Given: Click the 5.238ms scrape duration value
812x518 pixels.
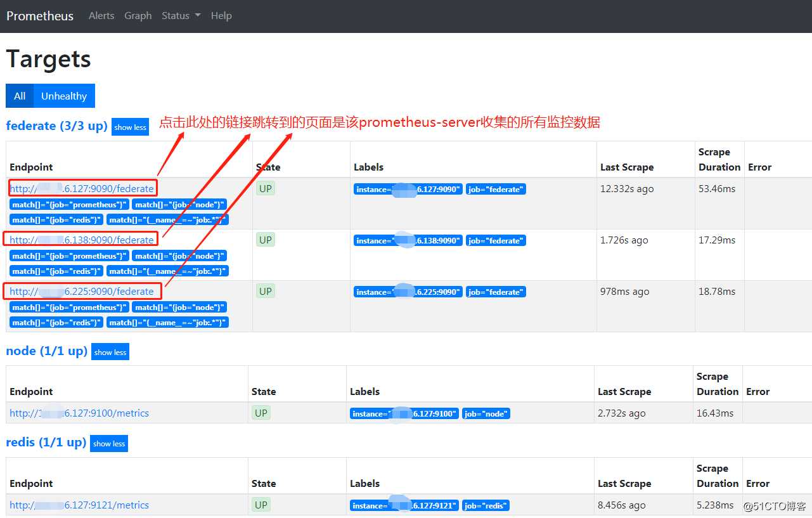Looking at the screenshot, I should point(715,505).
